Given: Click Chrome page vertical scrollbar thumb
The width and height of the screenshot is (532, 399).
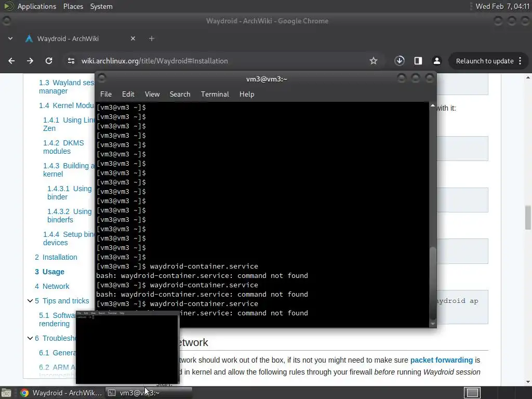Looking at the screenshot, I should (x=528, y=218).
